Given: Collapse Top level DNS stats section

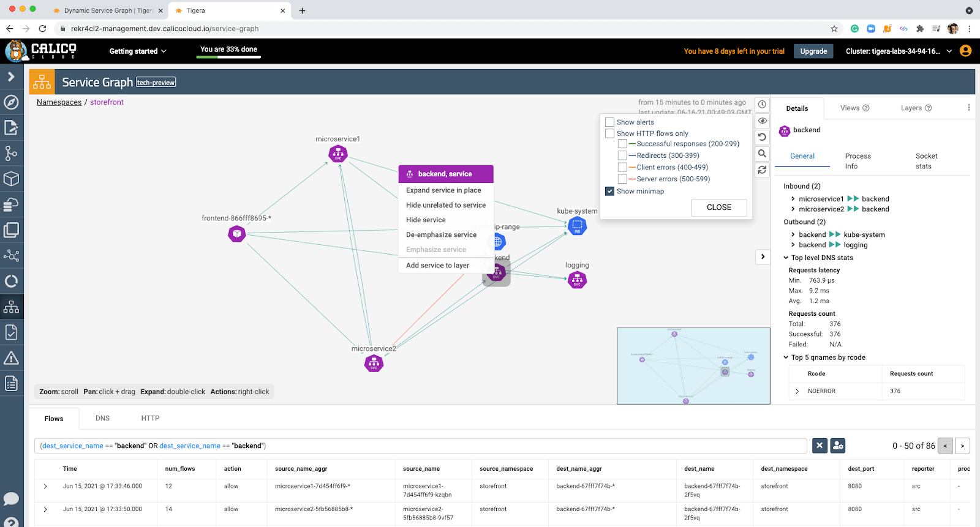Looking at the screenshot, I should point(786,258).
